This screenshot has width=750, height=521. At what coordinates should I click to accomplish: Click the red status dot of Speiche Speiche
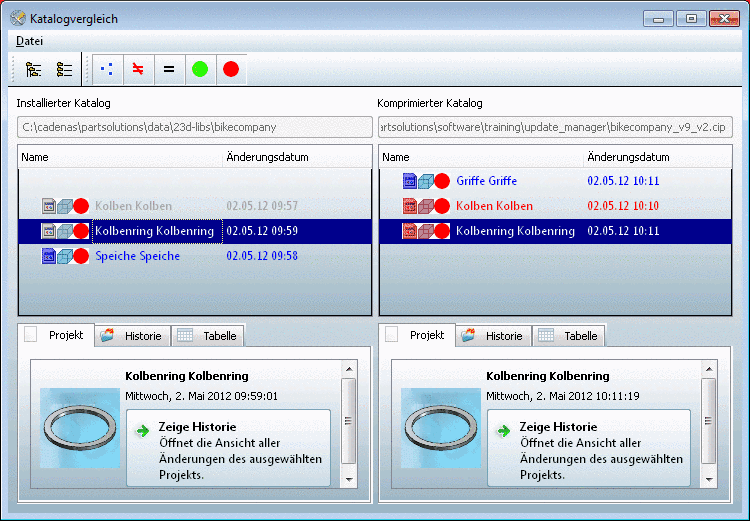click(81, 256)
